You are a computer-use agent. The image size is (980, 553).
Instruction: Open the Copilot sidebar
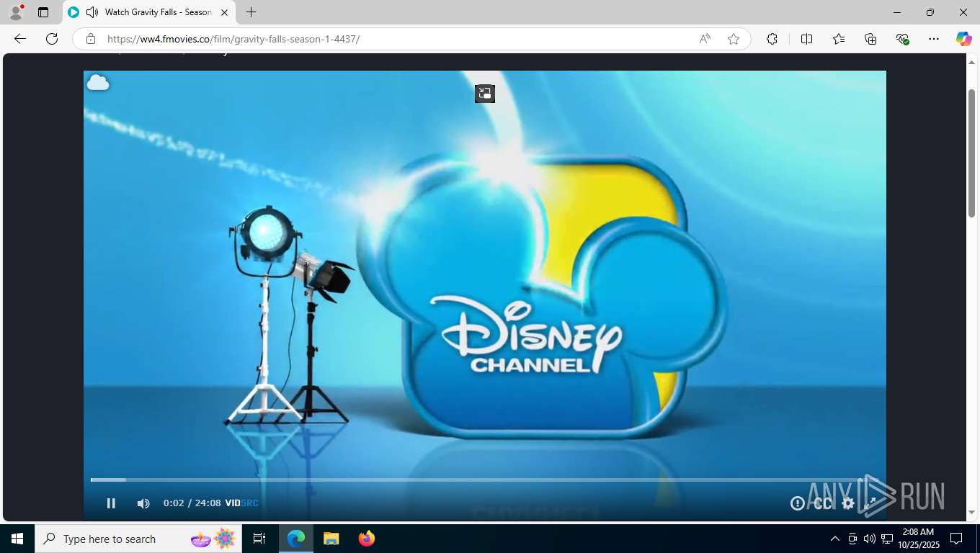tap(964, 39)
